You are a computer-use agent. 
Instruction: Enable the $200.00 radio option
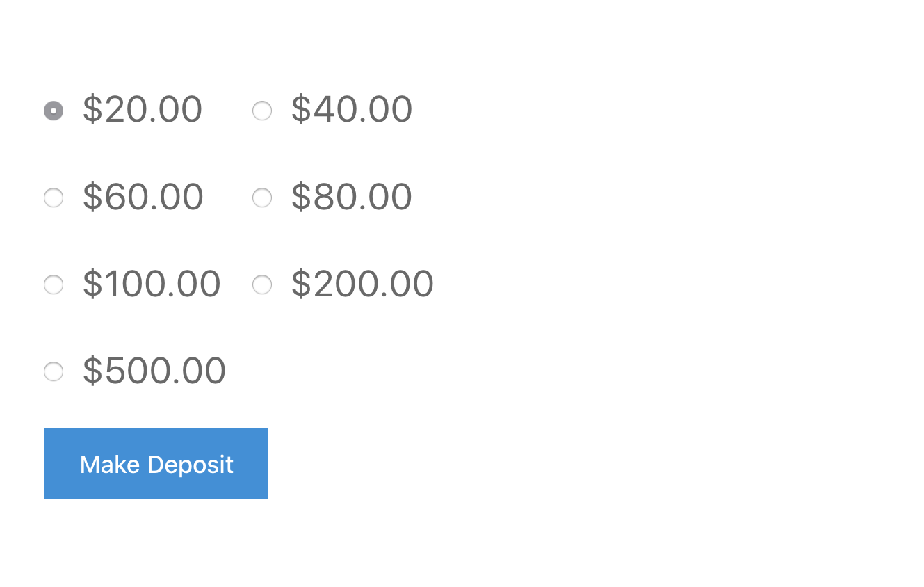(262, 284)
